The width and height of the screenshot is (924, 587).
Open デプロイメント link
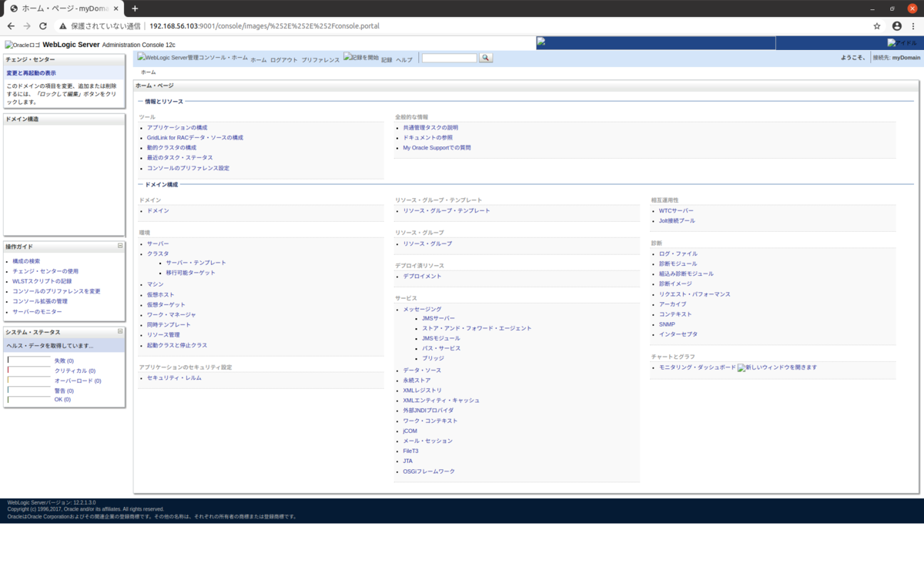pyautogui.click(x=422, y=276)
